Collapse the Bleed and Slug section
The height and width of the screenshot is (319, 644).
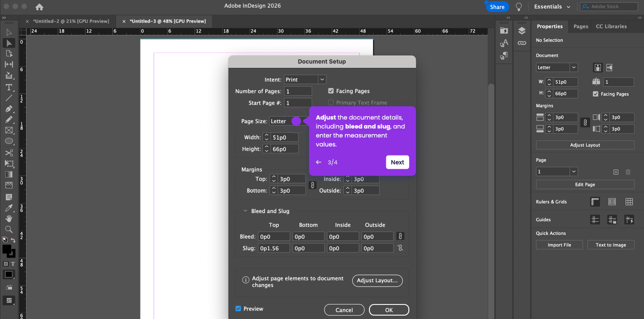(x=245, y=211)
